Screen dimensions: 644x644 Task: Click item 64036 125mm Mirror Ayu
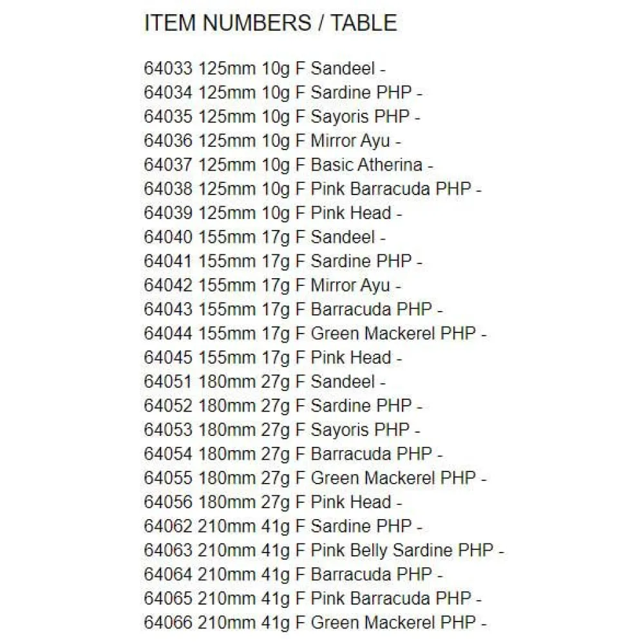click(272, 141)
